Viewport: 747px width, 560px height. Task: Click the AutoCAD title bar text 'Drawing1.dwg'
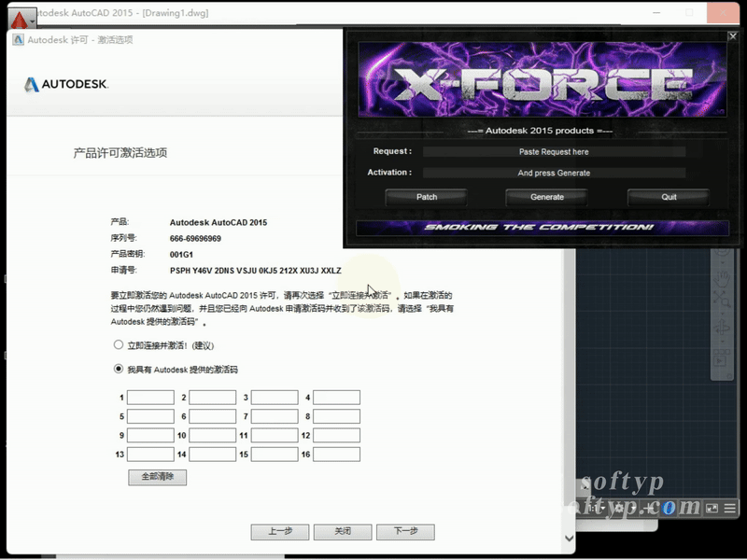tap(176, 13)
